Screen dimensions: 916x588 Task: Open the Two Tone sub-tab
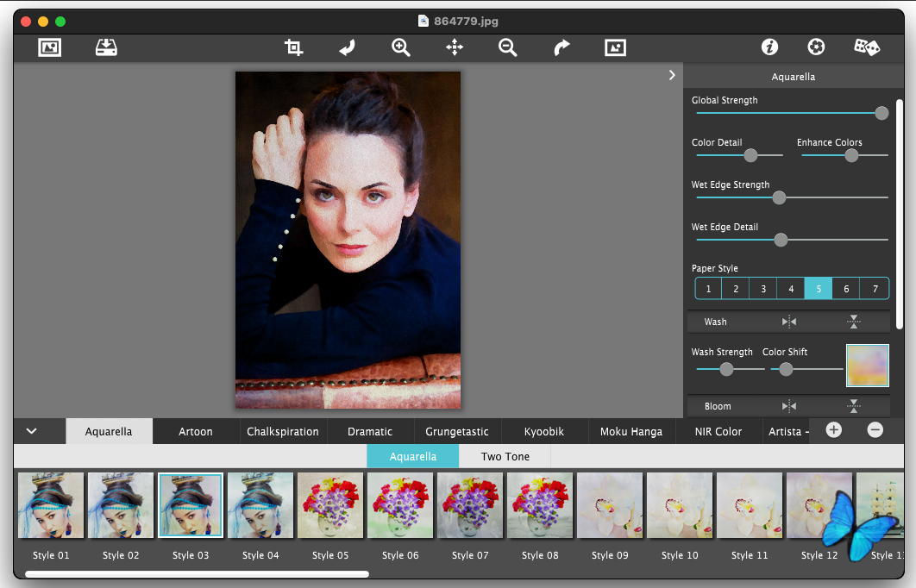(505, 456)
